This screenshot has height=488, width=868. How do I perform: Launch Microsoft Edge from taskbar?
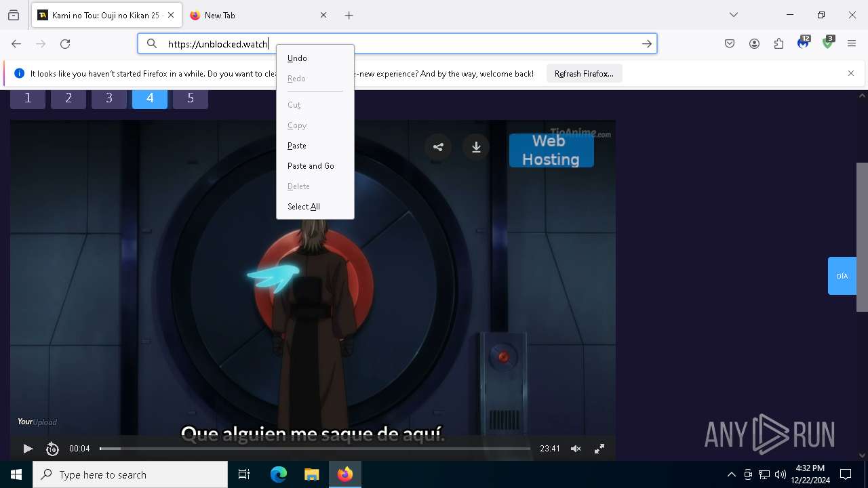coord(279,474)
